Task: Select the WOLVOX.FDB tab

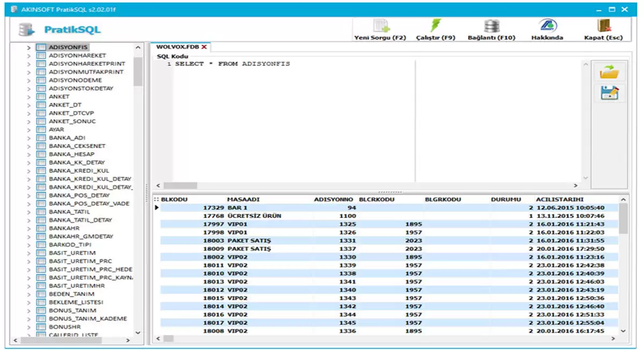Action: pyautogui.click(x=177, y=47)
